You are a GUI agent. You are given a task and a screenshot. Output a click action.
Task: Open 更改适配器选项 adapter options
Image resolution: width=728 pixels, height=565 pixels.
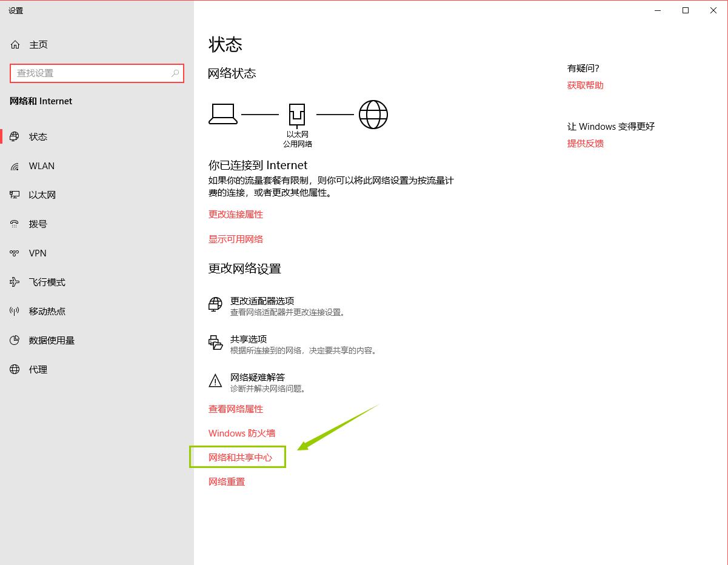point(262,301)
